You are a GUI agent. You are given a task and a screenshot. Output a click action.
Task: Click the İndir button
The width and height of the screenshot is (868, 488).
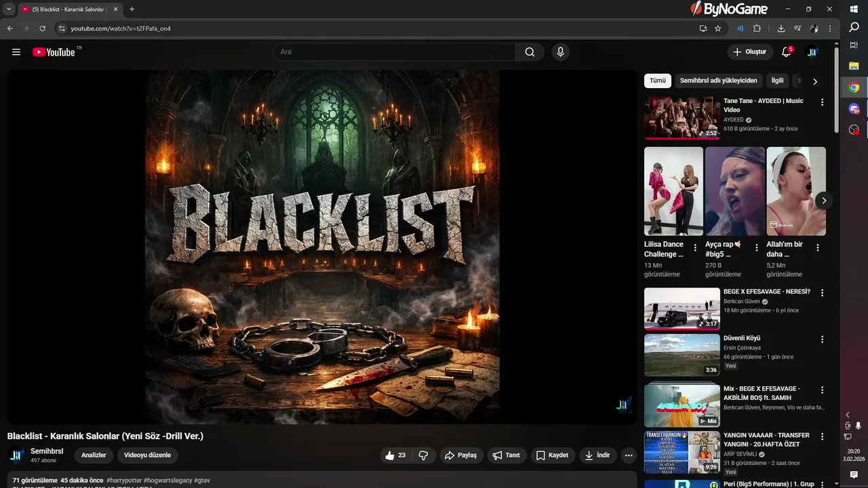pyautogui.click(x=597, y=455)
